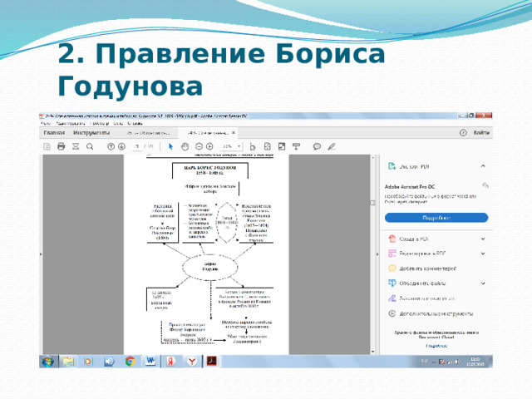The width and height of the screenshot is (532, 399).
Task: Click the magnifier search icon
Action: tap(90, 146)
